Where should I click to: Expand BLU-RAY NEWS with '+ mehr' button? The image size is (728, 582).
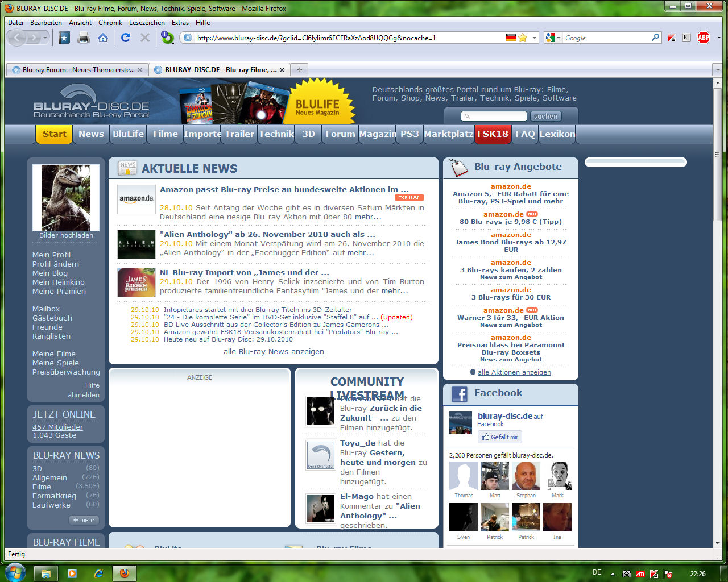tap(84, 520)
